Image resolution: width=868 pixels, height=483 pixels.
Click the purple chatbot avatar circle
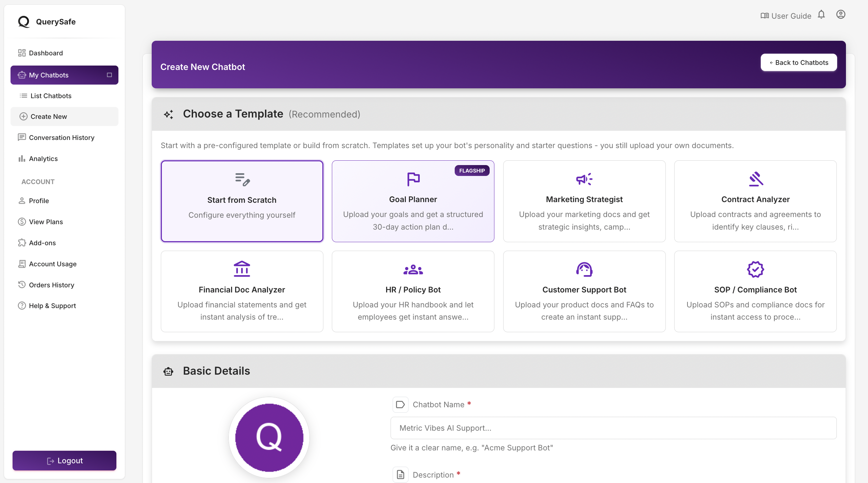click(269, 437)
